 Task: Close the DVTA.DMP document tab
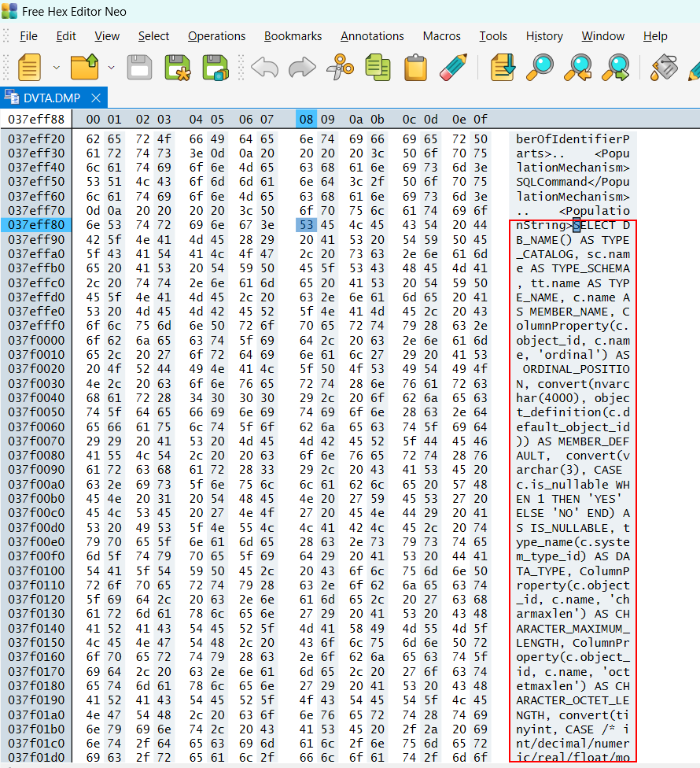pyautogui.click(x=96, y=98)
